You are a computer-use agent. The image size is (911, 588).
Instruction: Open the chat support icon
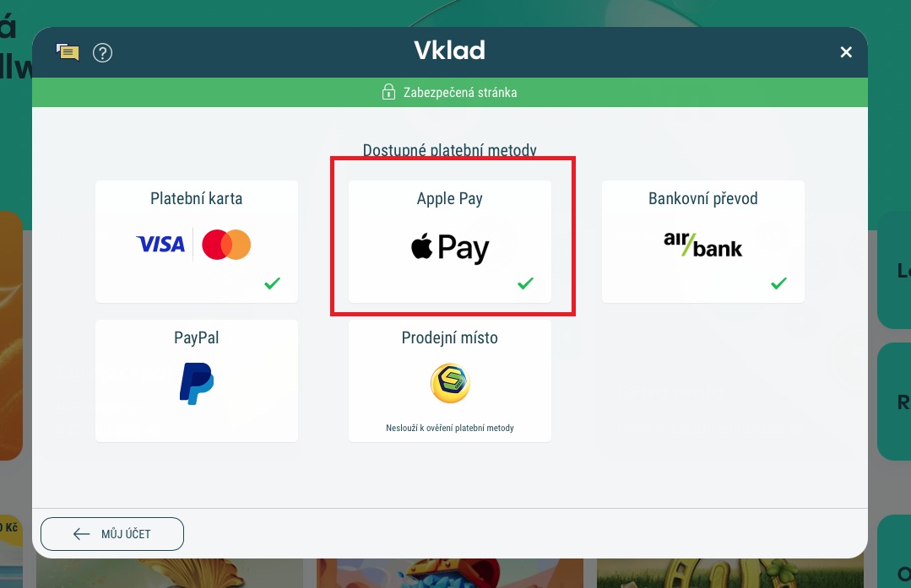click(68, 52)
